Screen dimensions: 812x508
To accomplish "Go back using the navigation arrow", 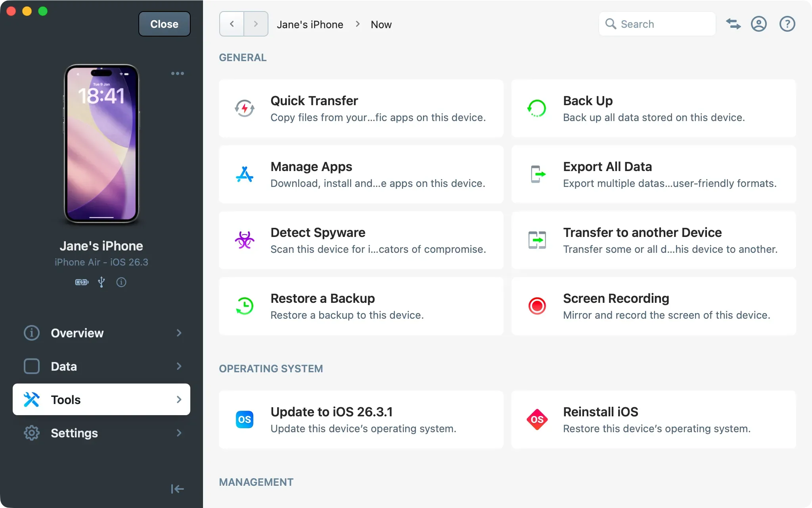I will (x=232, y=24).
